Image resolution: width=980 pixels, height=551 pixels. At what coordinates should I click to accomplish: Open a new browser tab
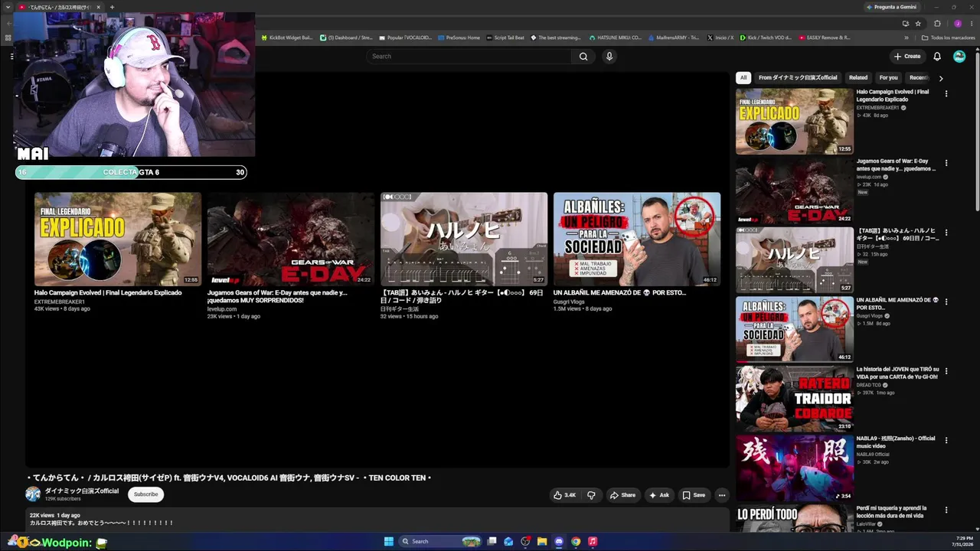pos(112,7)
